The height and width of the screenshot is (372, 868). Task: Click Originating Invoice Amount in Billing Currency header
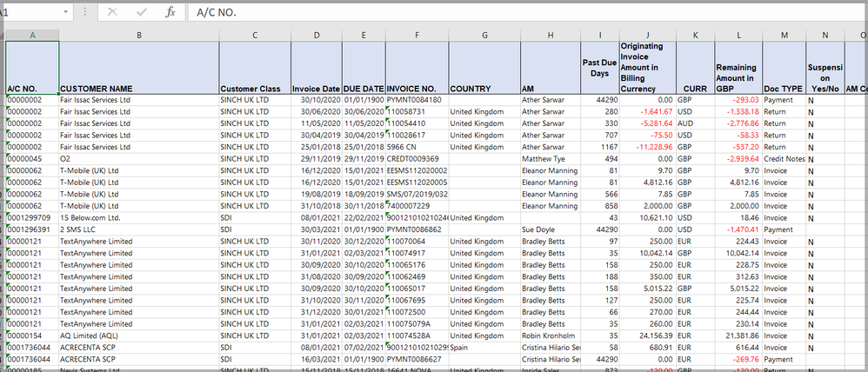[648, 68]
